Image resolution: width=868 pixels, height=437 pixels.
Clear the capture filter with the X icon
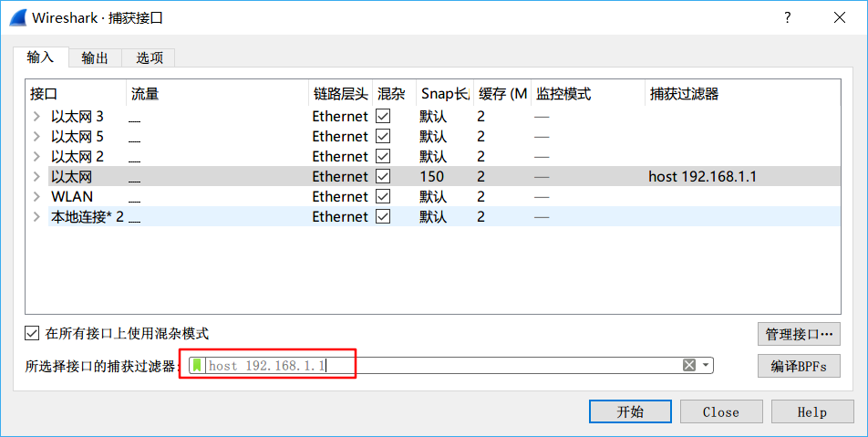tap(688, 365)
